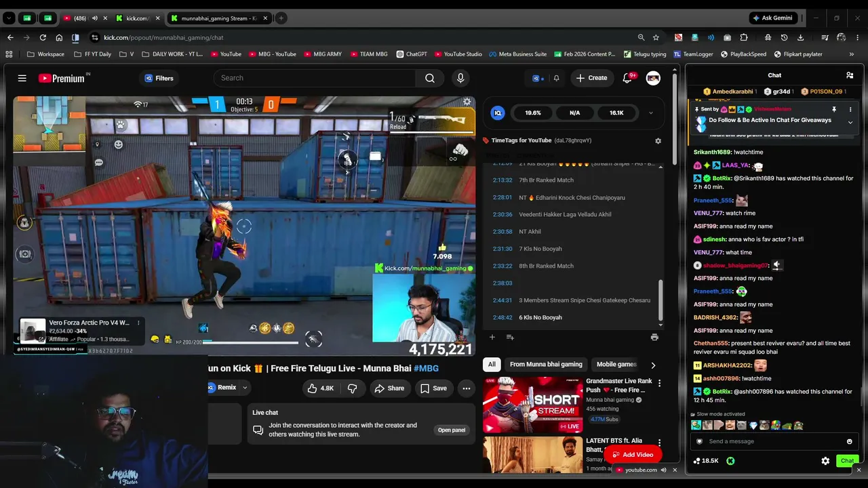Image resolution: width=868 pixels, height=488 pixels.
Task: Submit search with the magnifier icon
Action: pos(430,79)
